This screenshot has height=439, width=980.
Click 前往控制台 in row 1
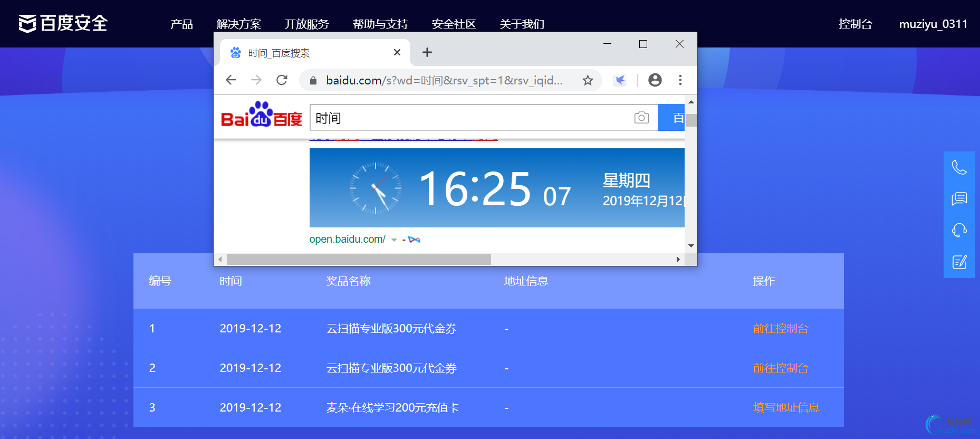tap(781, 328)
